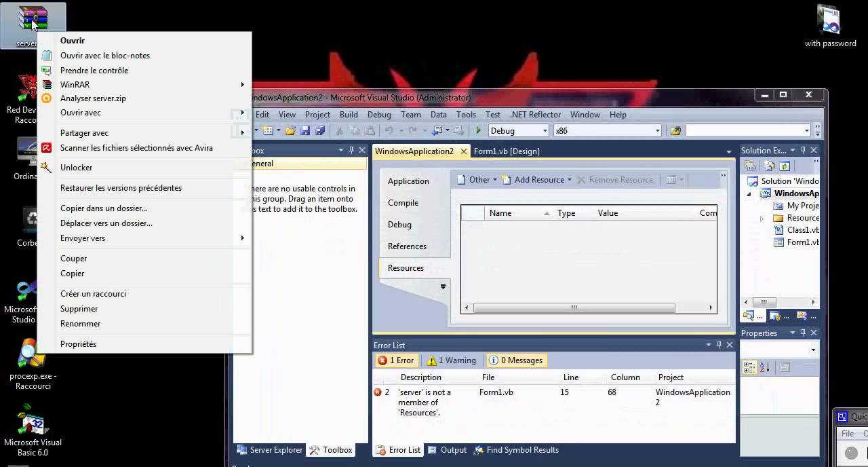Switch to the Server Explorer tab
Image resolution: width=868 pixels, height=467 pixels.
(269, 450)
